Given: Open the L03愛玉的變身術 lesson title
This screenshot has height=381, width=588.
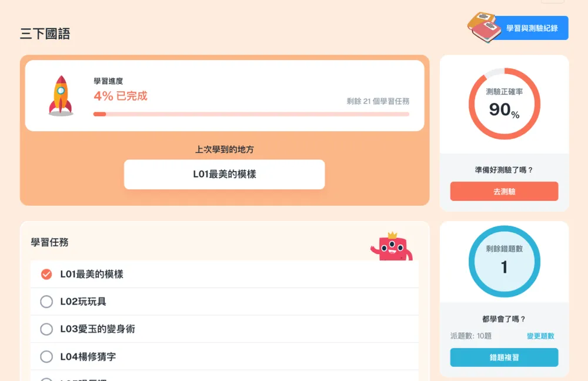Looking at the screenshot, I should click(98, 329).
